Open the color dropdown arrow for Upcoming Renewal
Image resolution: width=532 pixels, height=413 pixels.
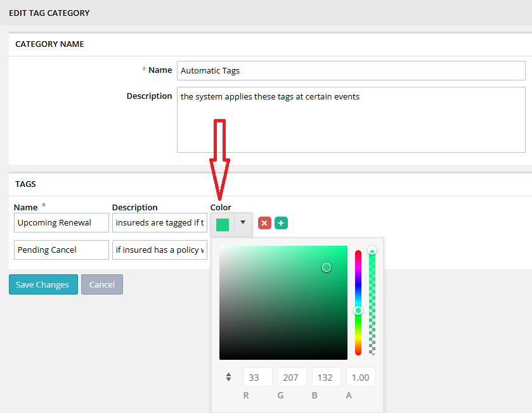tap(243, 222)
